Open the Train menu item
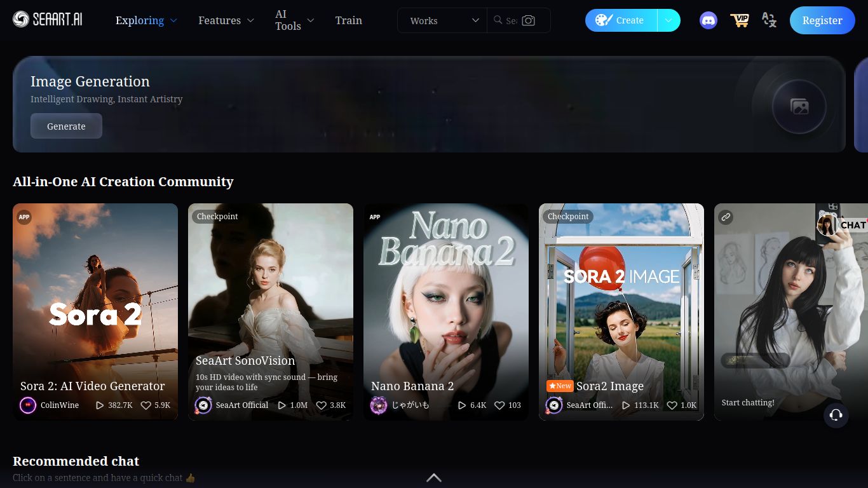This screenshot has height=488, width=868. [x=348, y=20]
